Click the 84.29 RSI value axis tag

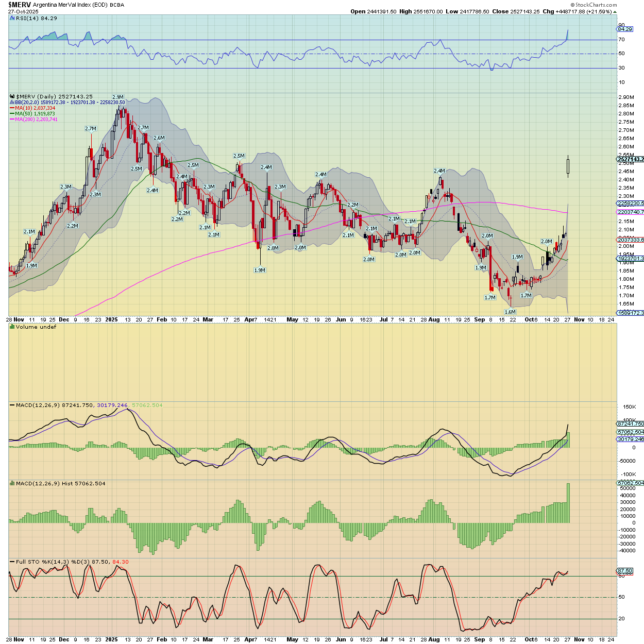point(625,29)
